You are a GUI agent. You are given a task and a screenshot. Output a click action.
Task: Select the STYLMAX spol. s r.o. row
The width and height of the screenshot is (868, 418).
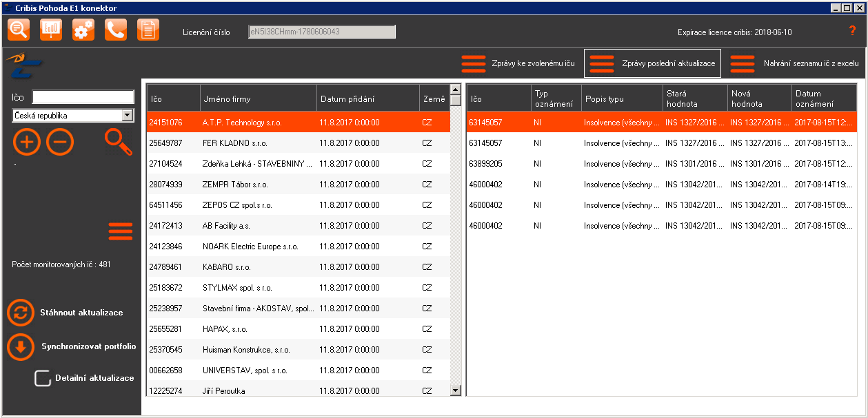pyautogui.click(x=298, y=287)
